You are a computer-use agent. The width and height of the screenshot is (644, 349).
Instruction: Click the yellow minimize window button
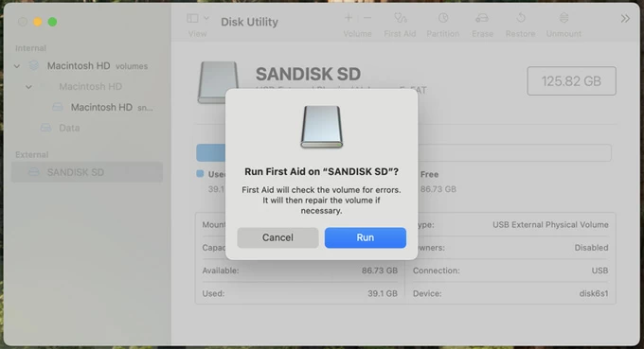pos(37,22)
